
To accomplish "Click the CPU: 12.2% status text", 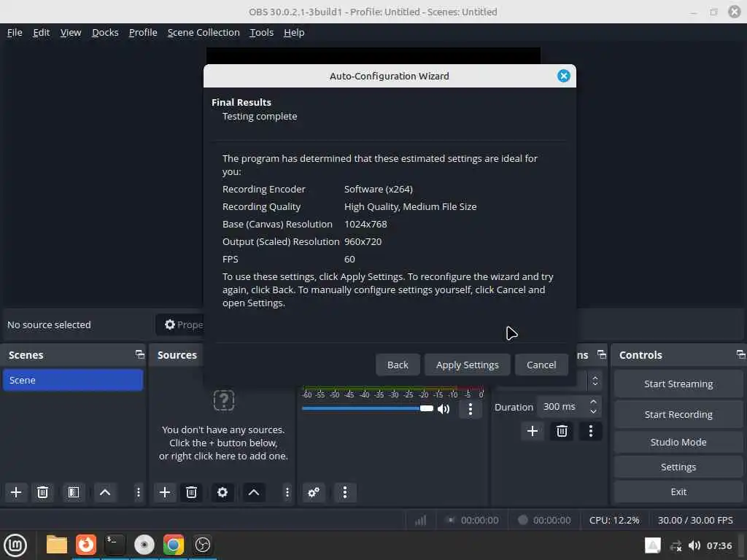I will pyautogui.click(x=614, y=520).
